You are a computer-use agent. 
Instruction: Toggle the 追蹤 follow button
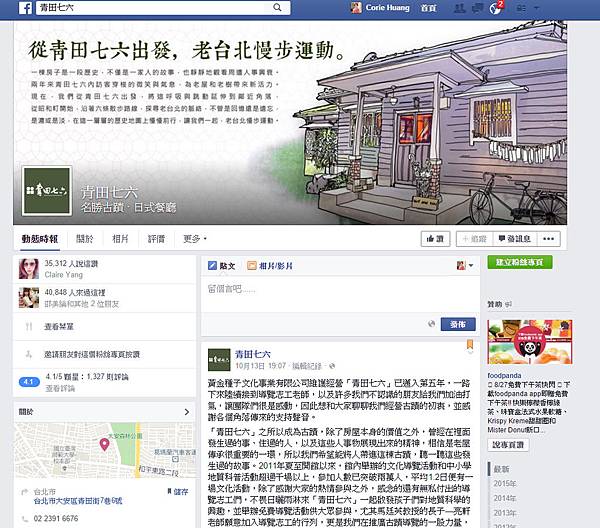474,239
